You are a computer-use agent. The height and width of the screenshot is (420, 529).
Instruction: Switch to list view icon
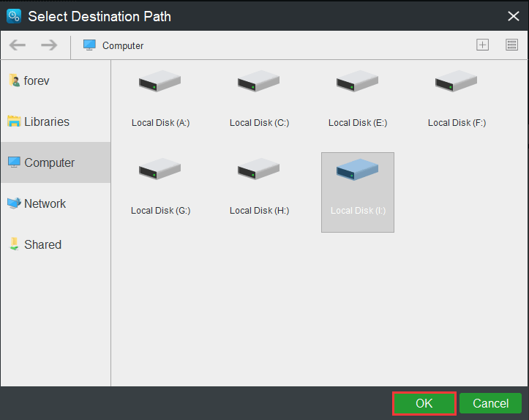[511, 45]
